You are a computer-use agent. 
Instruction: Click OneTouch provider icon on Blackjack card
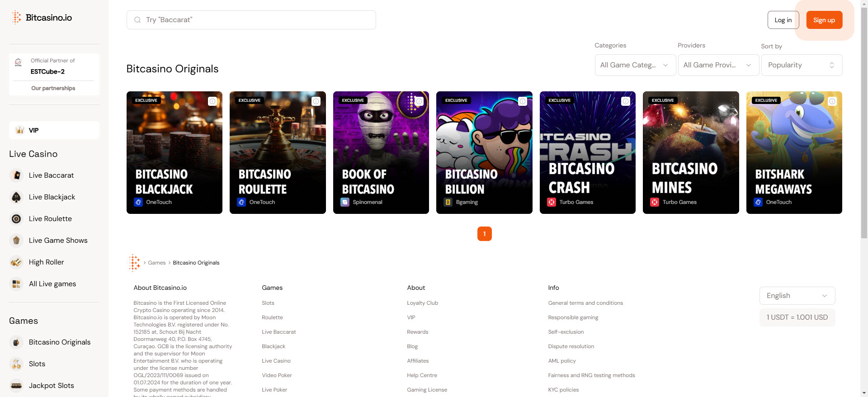pyautogui.click(x=138, y=202)
